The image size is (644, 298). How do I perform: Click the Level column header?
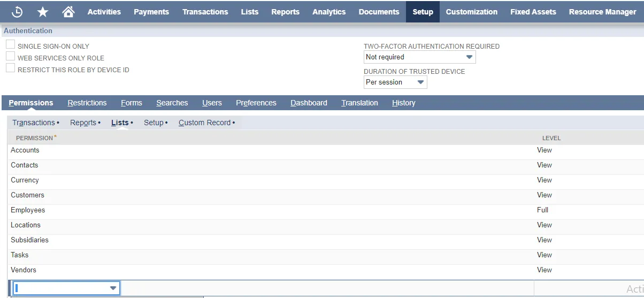(x=551, y=138)
